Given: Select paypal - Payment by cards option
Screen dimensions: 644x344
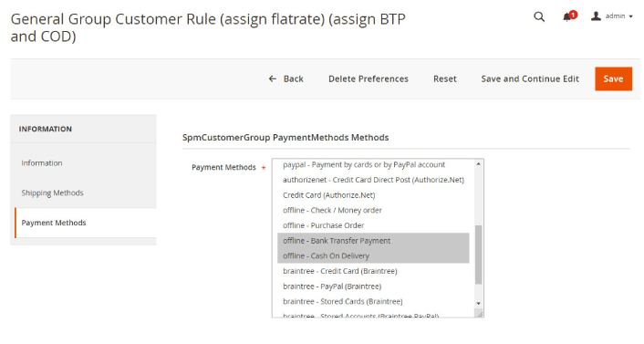Looking at the screenshot, I should (x=373, y=165).
